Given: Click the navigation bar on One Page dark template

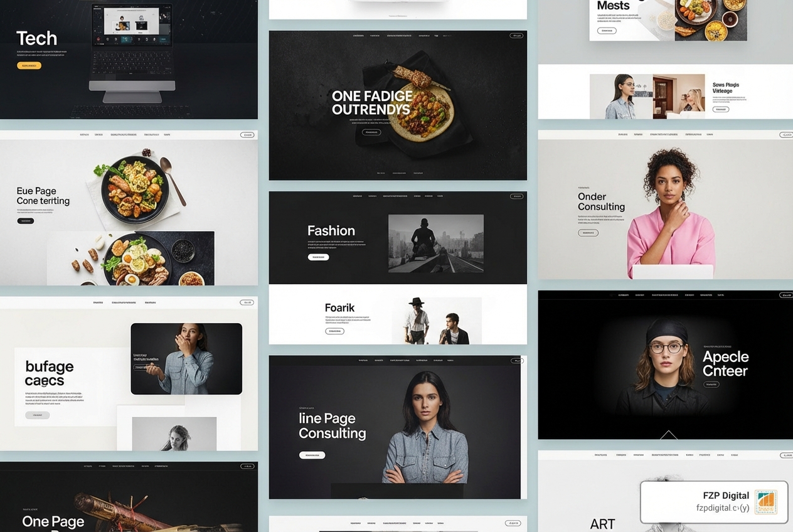Looking at the screenshot, I should coord(125,465).
